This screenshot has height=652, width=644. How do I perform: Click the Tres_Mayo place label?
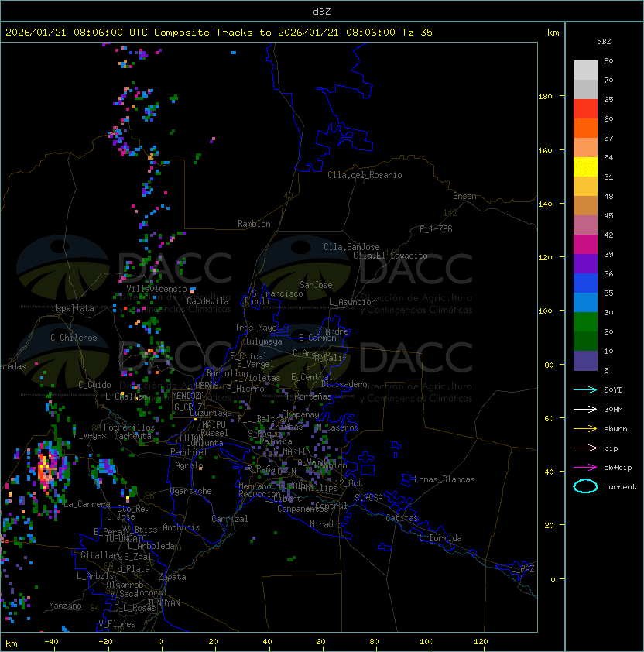(x=255, y=328)
